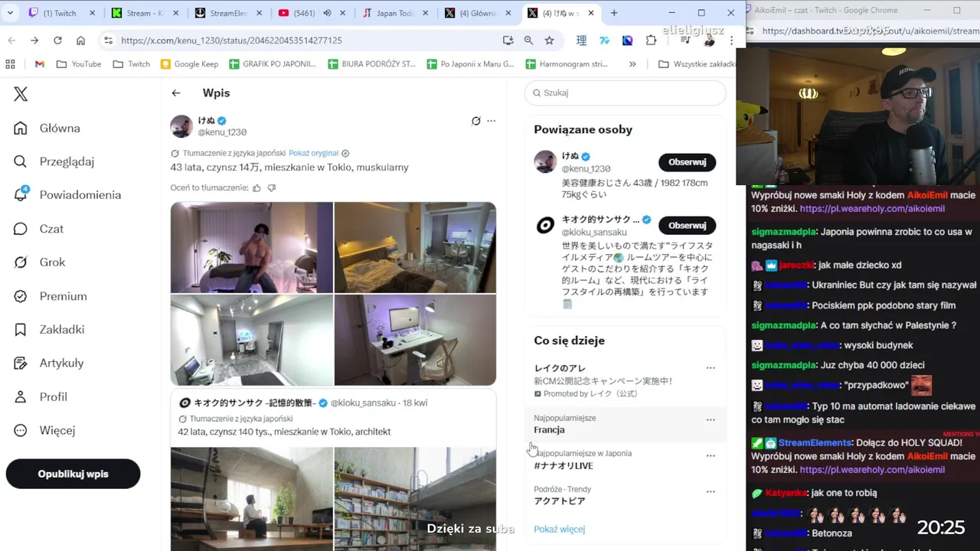This screenshot has width=980, height=551.
Task: Open Więcej menu in sidebar
Action: pos(44,430)
